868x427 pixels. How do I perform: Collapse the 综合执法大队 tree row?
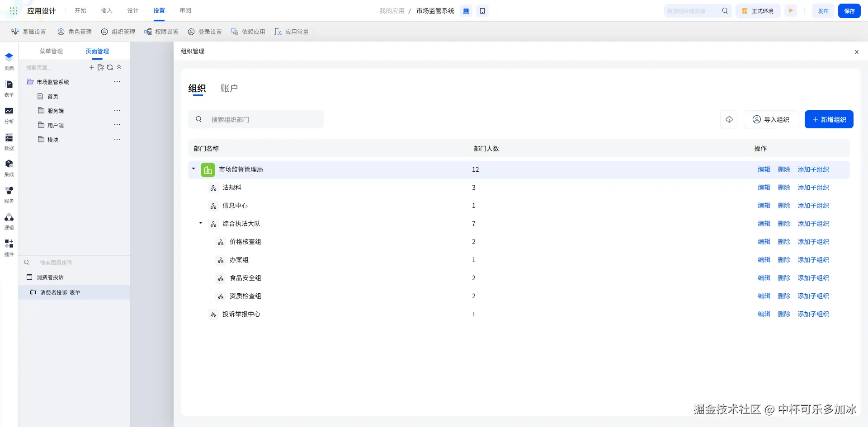tap(201, 223)
